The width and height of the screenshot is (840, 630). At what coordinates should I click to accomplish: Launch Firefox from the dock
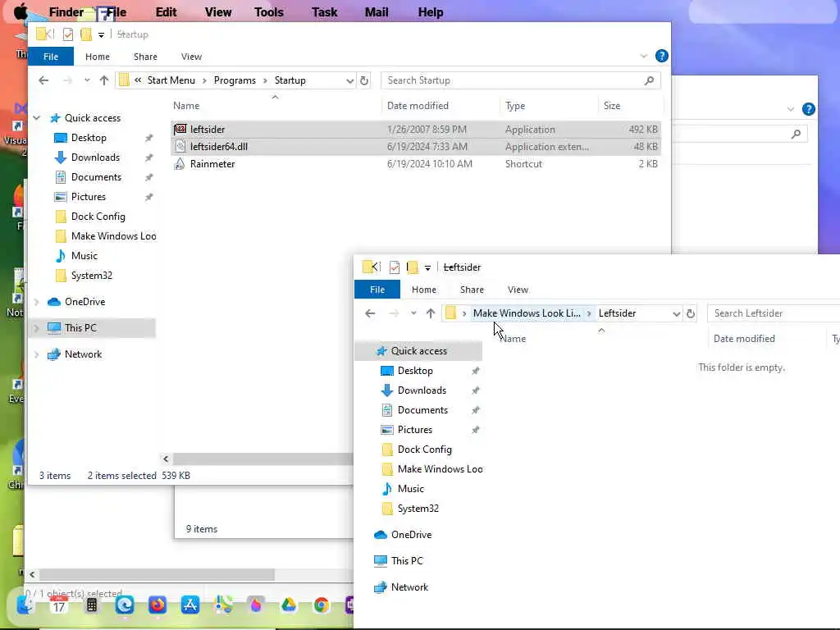pos(157,605)
